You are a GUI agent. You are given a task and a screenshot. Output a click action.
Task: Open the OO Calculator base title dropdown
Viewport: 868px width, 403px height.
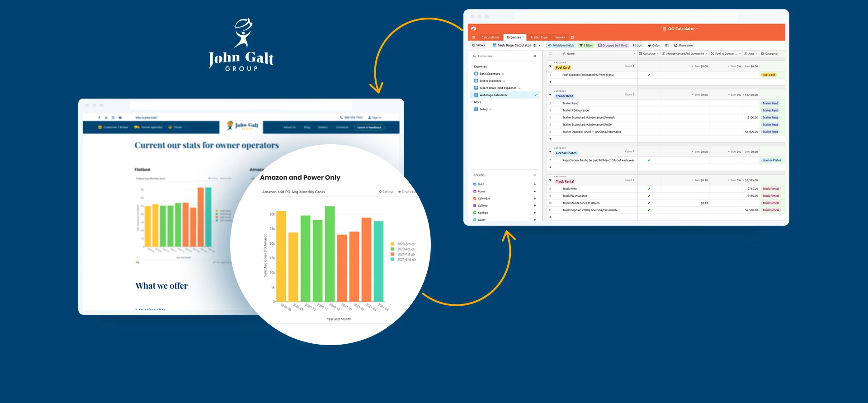[x=680, y=28]
